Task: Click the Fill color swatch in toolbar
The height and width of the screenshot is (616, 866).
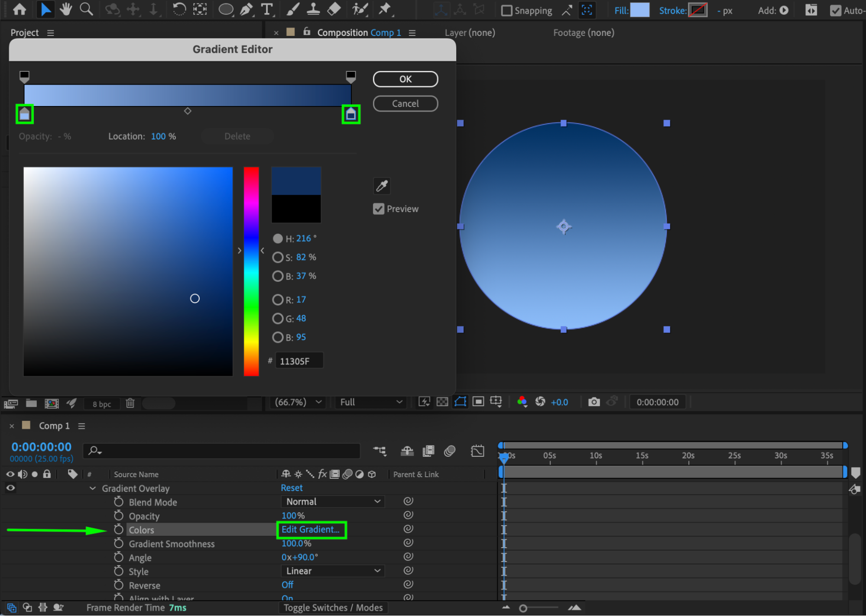Action: pyautogui.click(x=639, y=10)
